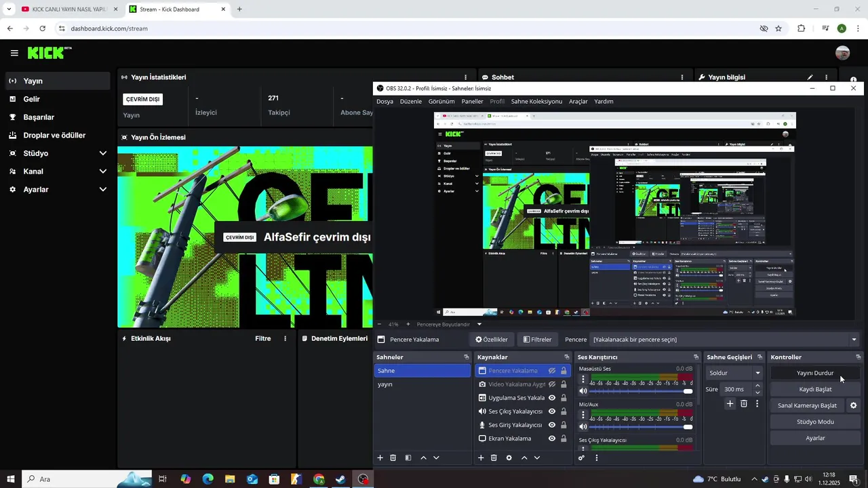Open Mic/Aux options three-dot menu
The image size is (868, 488).
pyautogui.click(x=583, y=415)
